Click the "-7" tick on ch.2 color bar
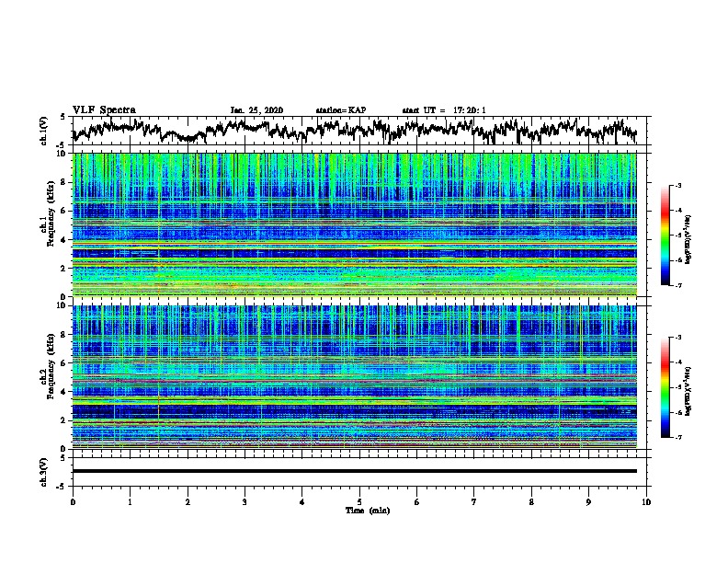728x563 pixels. (677, 438)
